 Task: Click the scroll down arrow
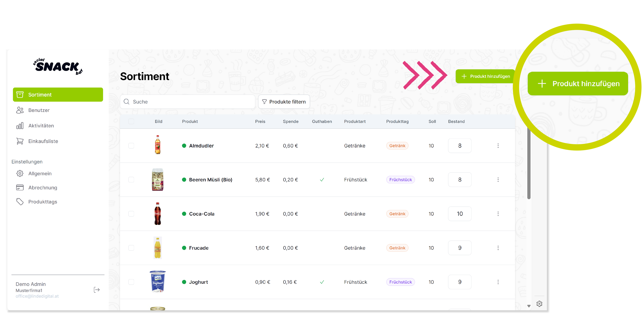point(529,306)
